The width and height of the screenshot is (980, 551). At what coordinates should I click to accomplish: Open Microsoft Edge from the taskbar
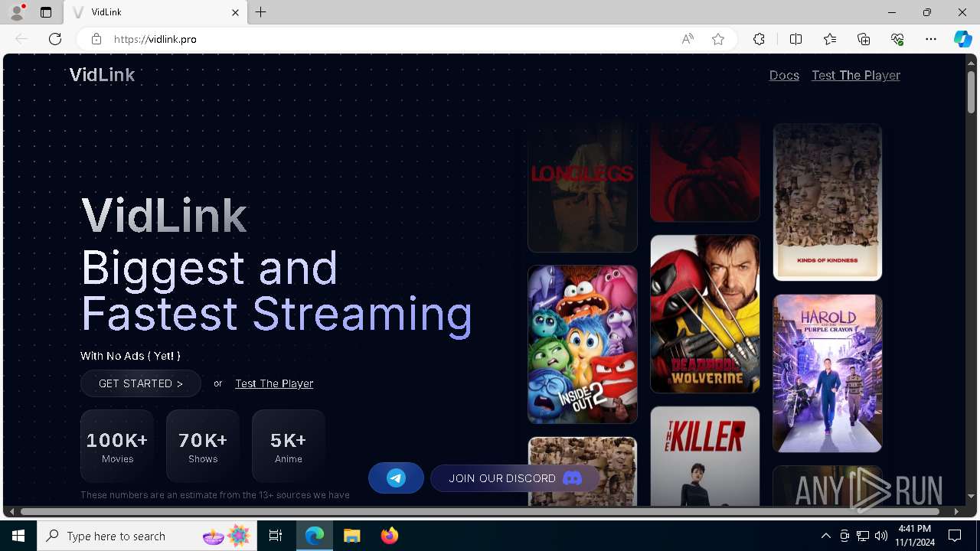coord(315,536)
